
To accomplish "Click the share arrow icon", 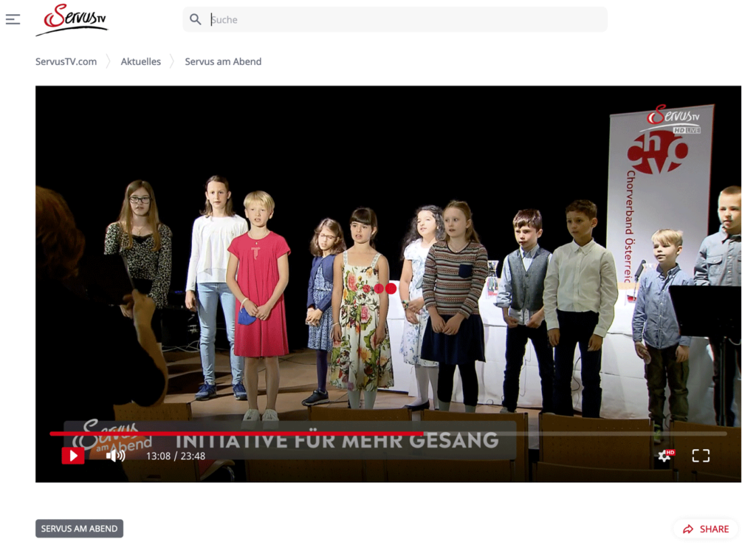I will click(x=688, y=529).
